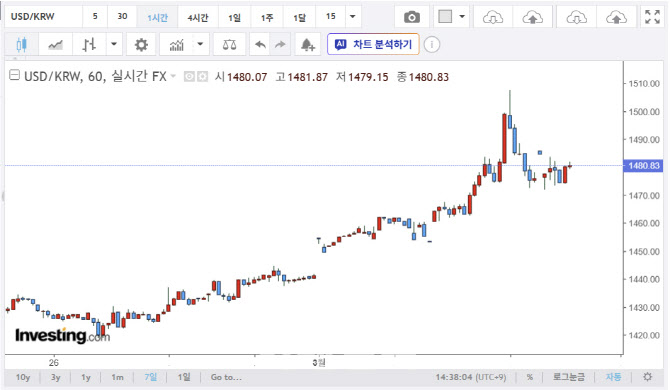Screen dimensions: 670x390
Task: Select the 30 minute interval
Action: (x=122, y=16)
